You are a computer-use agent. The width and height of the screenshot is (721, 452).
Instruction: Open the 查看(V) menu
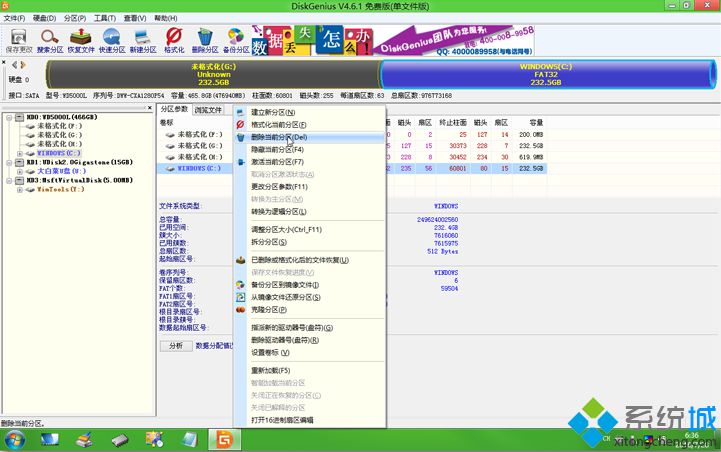pyautogui.click(x=135, y=18)
